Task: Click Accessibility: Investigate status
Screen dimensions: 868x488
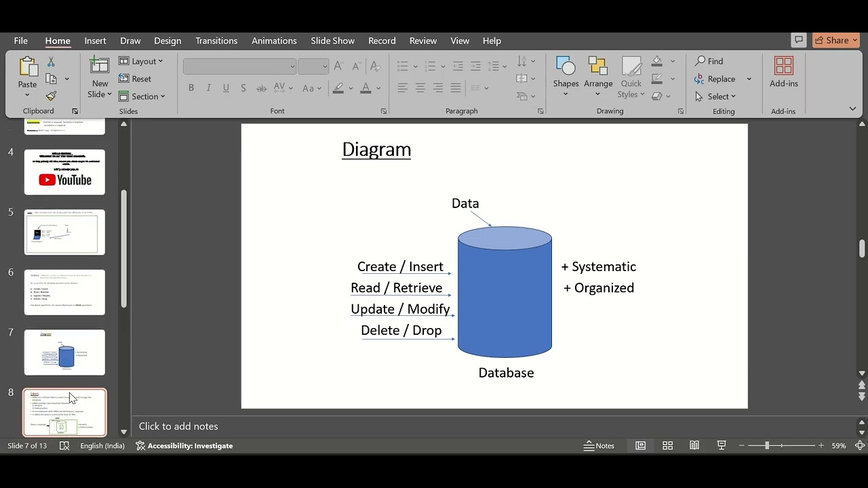Action: (184, 445)
